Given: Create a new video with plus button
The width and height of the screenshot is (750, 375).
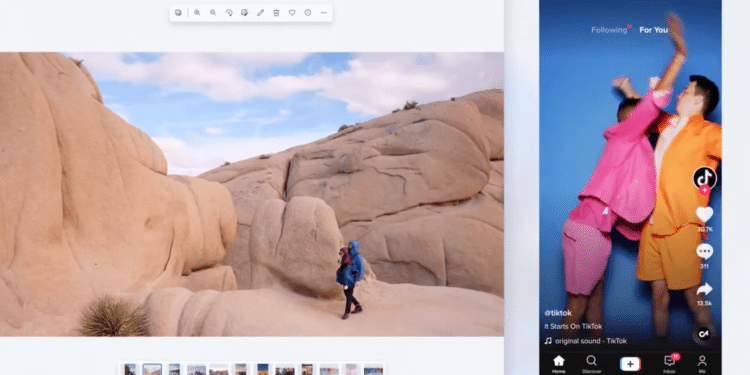Looking at the screenshot, I should (630, 364).
